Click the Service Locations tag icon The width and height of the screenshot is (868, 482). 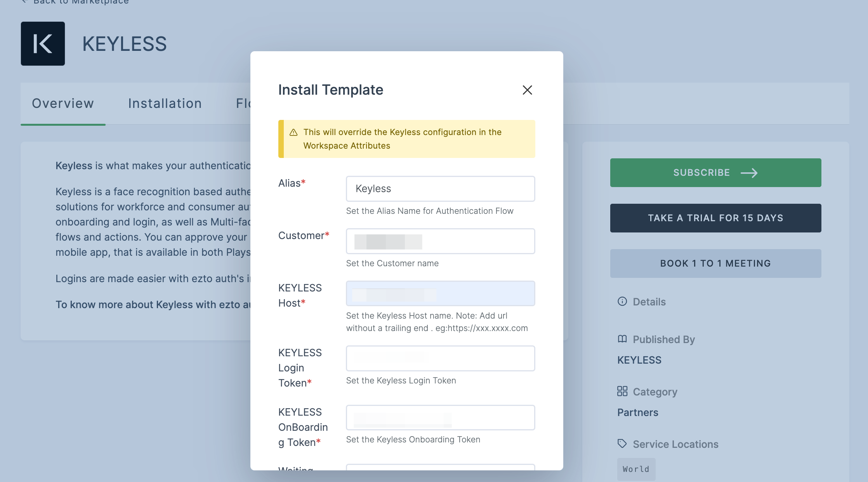(622, 444)
